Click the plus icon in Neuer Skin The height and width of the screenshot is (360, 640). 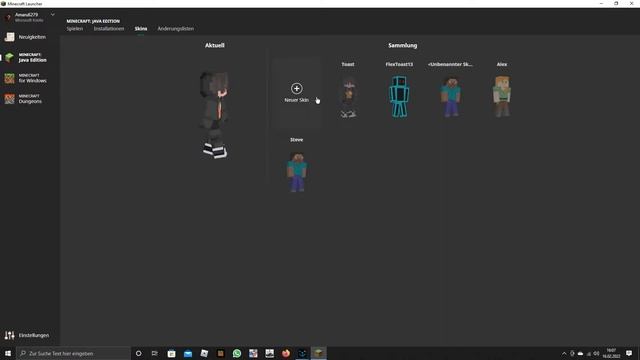click(x=297, y=88)
